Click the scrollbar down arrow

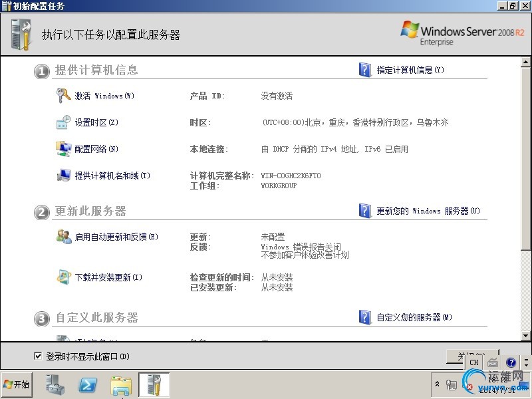525,336
